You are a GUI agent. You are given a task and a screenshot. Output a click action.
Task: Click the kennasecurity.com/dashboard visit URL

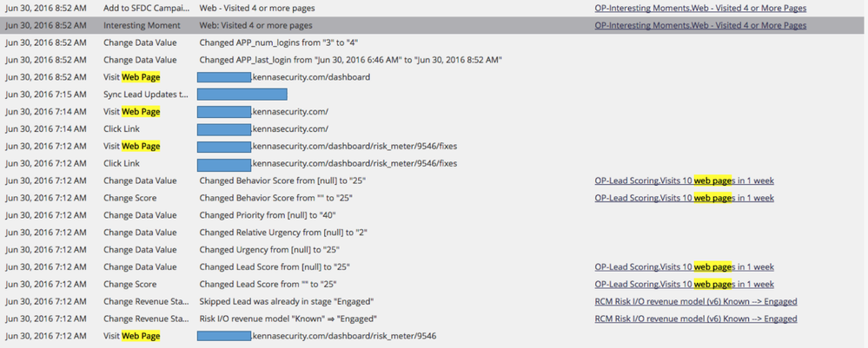[310, 77]
